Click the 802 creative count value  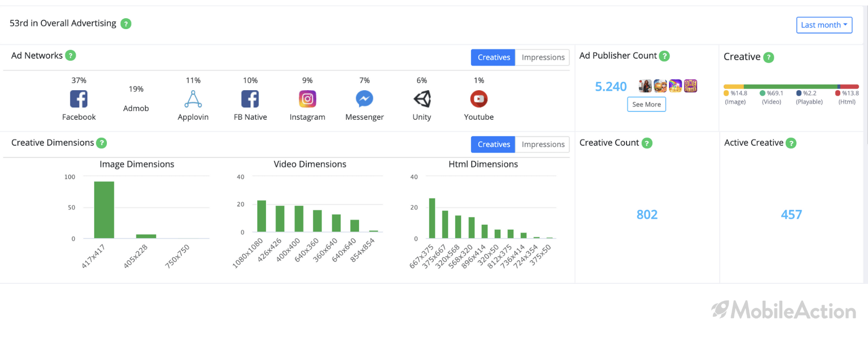(x=647, y=214)
